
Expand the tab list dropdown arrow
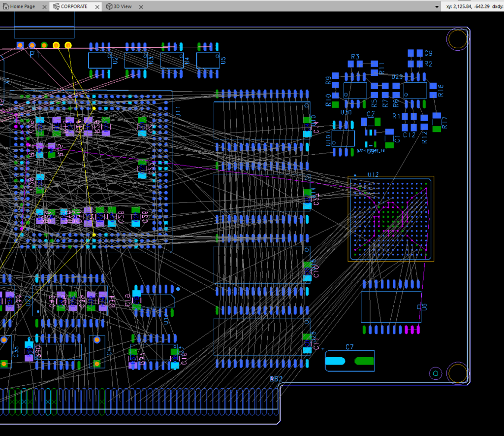pyautogui.click(x=437, y=6)
